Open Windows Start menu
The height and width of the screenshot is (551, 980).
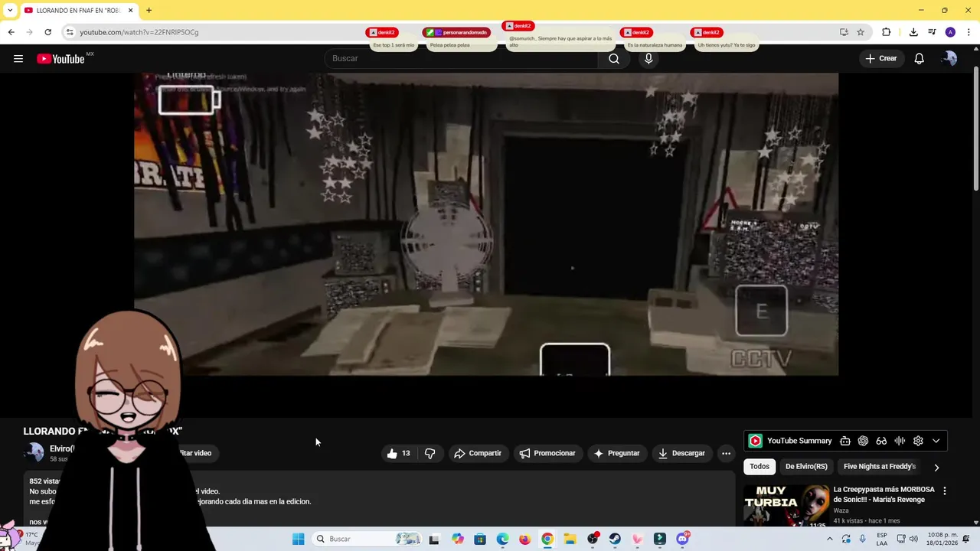click(298, 539)
